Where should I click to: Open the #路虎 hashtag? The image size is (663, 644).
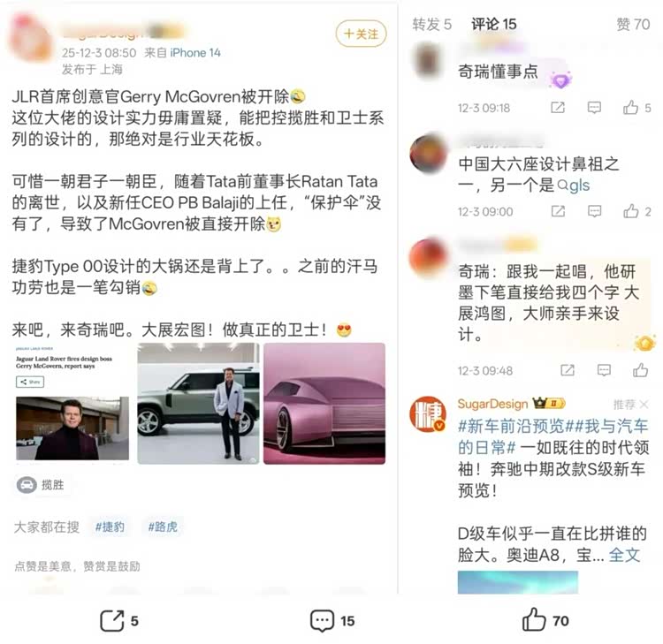tap(163, 527)
